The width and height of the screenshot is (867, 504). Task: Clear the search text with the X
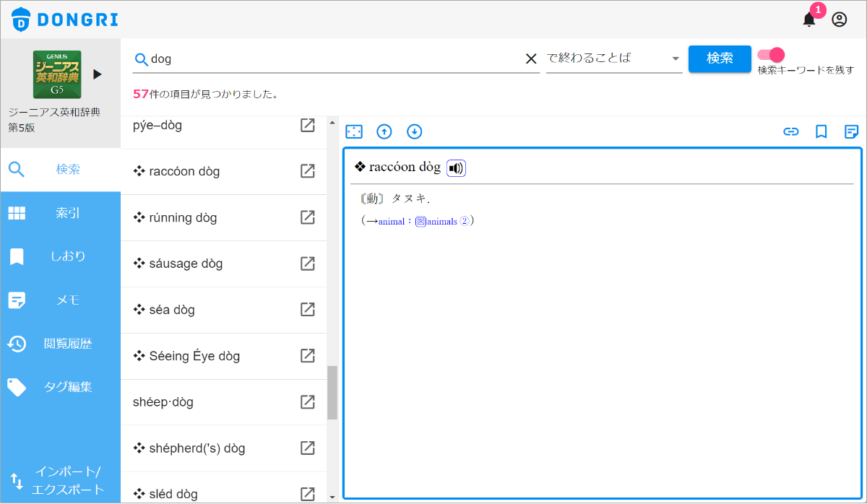point(530,59)
